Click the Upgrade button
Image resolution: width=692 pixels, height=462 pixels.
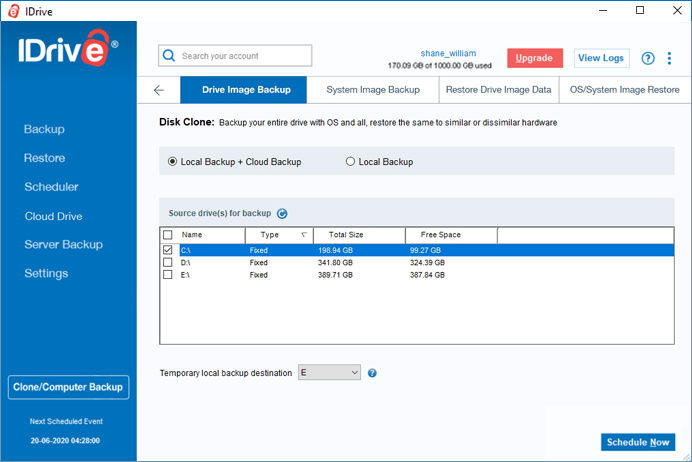pyautogui.click(x=534, y=58)
